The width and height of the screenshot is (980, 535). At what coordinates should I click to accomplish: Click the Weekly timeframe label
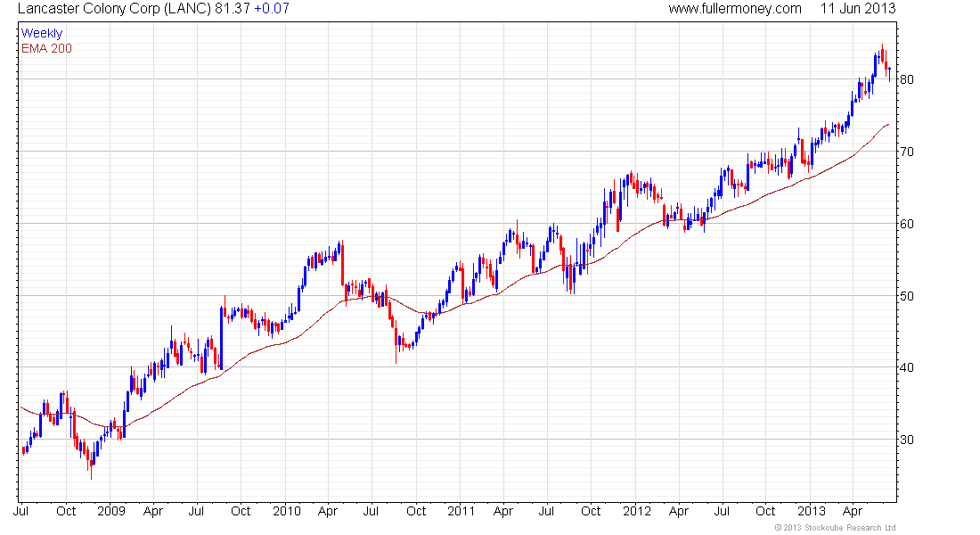click(x=42, y=33)
